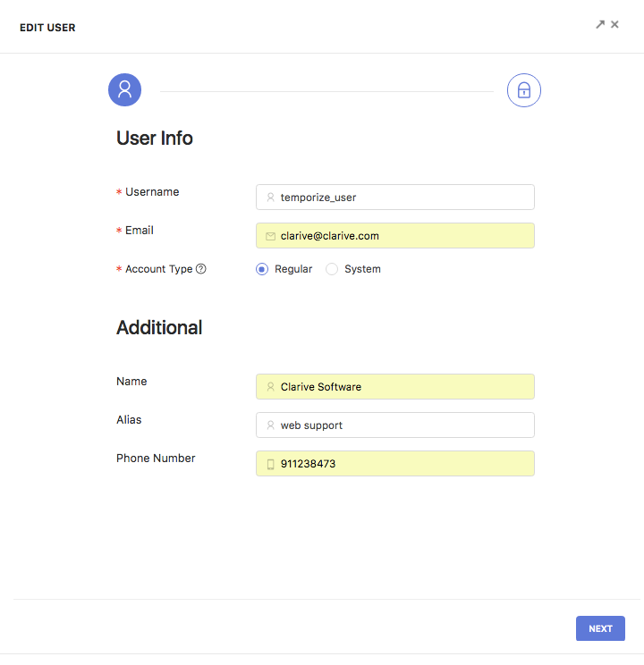This screenshot has height=665, width=644.
Task: Click the person icon in Username field
Action: tap(270, 198)
